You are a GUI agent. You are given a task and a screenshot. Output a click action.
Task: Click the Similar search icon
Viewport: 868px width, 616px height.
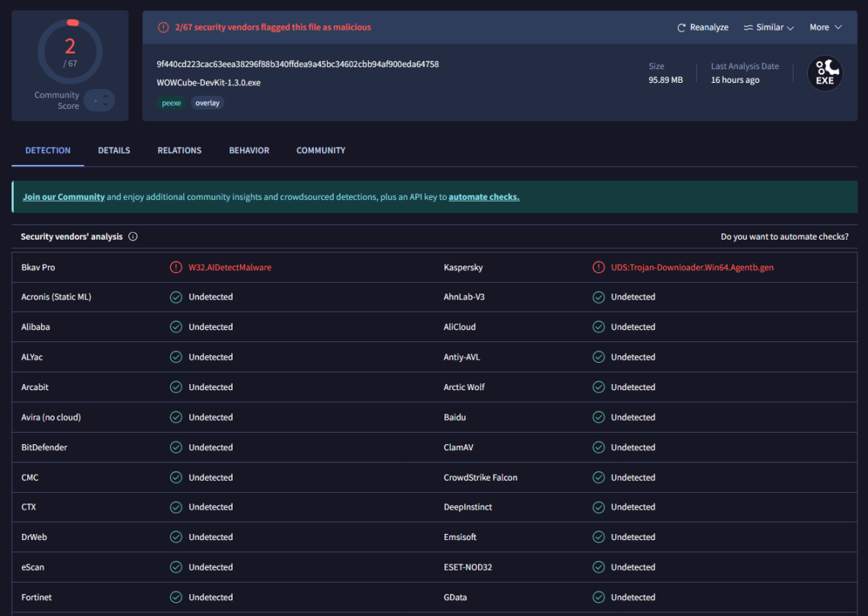(x=748, y=27)
